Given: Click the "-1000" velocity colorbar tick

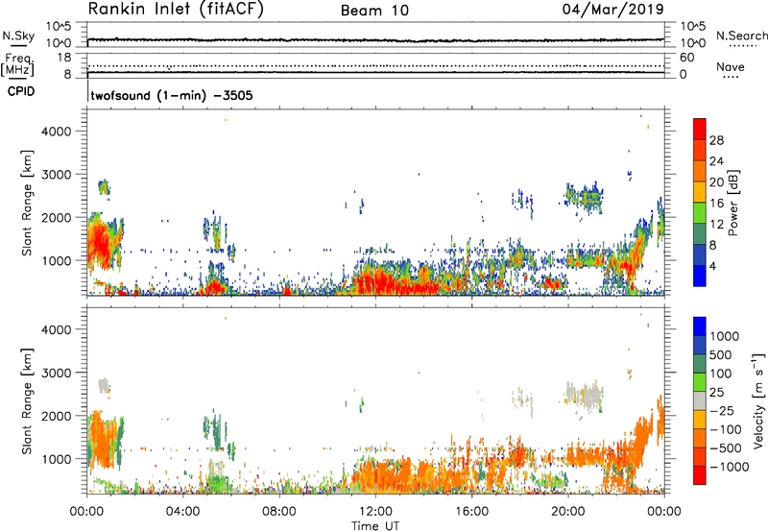Looking at the screenshot, I should (730, 467).
